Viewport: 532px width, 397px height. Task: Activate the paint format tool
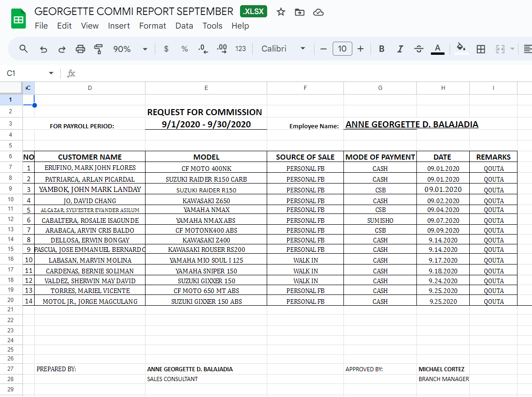(x=98, y=49)
